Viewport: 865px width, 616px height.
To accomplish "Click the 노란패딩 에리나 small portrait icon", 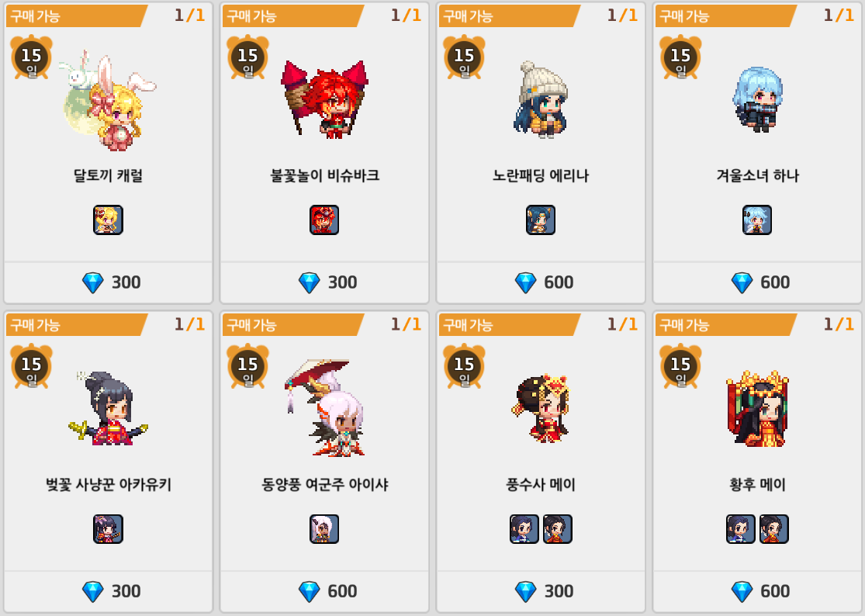I will point(541,220).
